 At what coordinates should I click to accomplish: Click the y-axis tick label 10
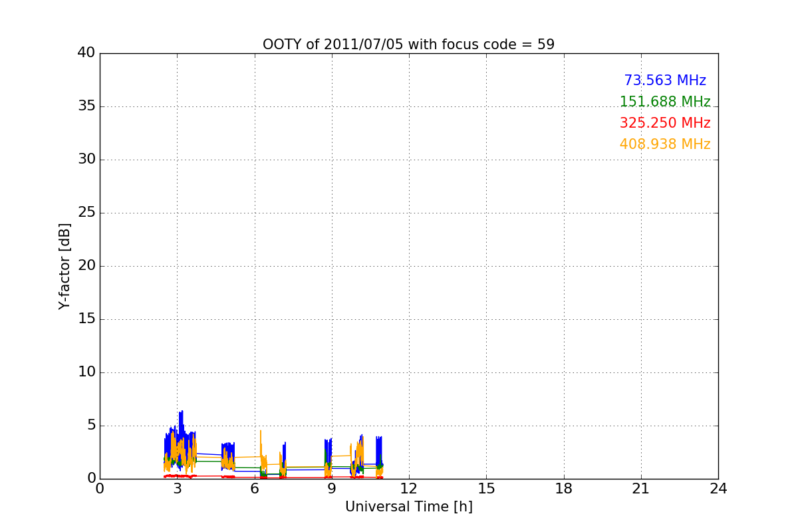point(86,372)
